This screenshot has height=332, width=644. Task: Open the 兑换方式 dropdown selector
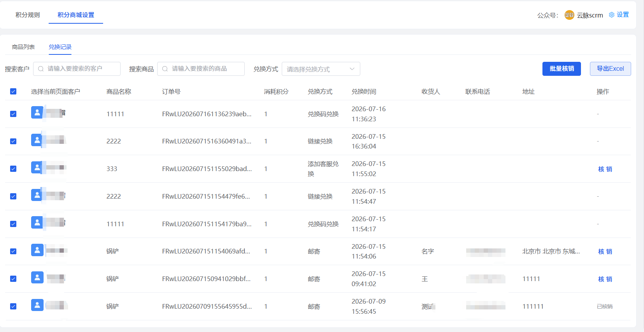(x=321, y=69)
